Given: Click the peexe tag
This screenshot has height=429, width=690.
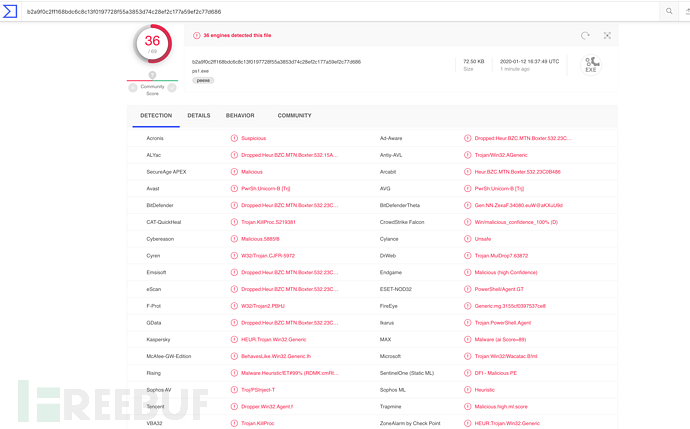Looking at the screenshot, I should click(x=203, y=81).
